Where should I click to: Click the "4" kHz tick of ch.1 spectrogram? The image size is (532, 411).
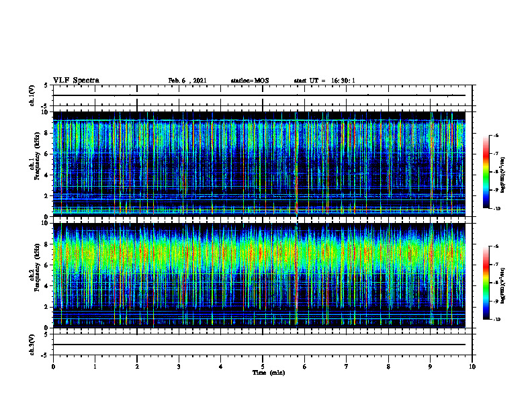[x=46, y=175]
